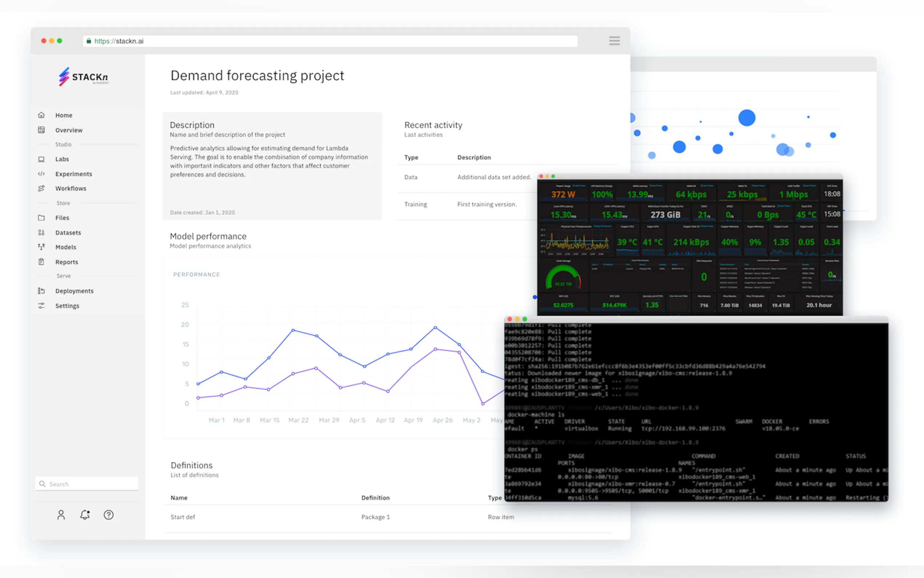Viewport: 924px width, 578px height.
Task: Click the Definition column header
Action: (x=375, y=498)
